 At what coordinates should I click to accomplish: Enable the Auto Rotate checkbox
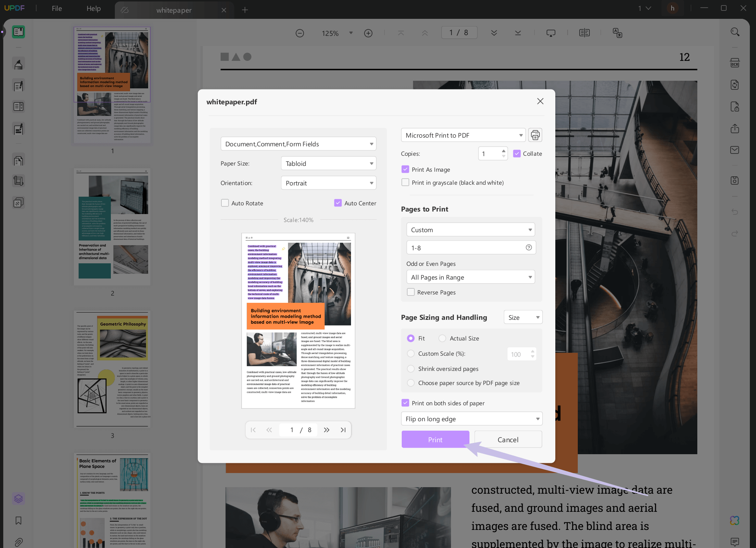point(225,203)
